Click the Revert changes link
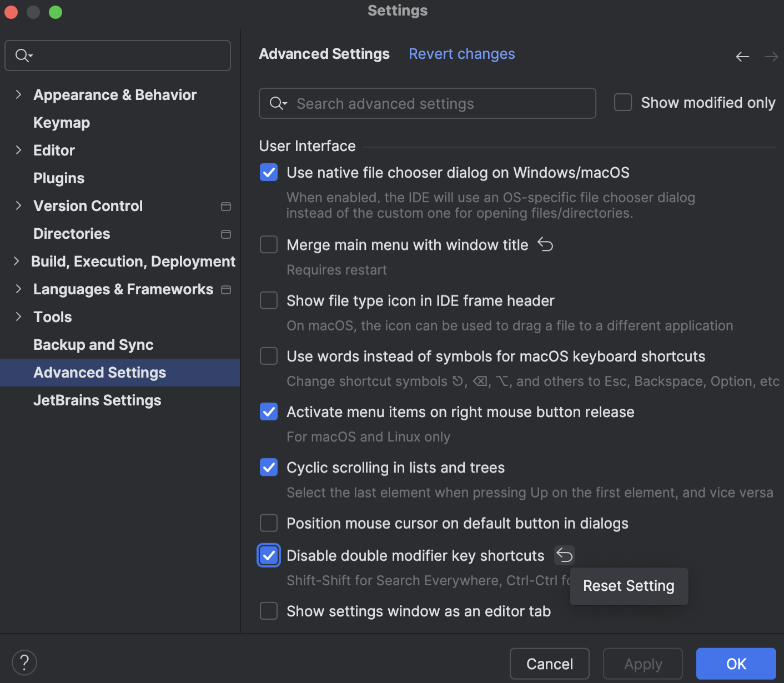784x683 pixels. pos(461,54)
